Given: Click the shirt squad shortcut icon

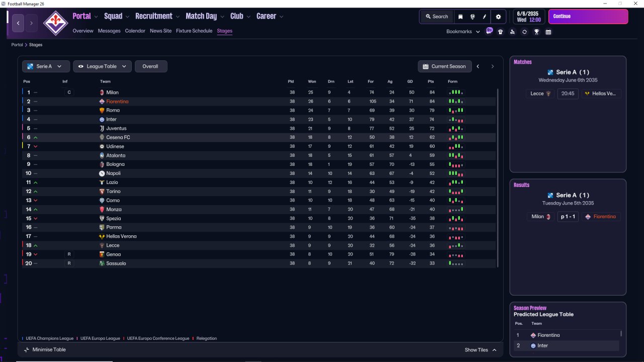Looking at the screenshot, I should pos(501,32).
